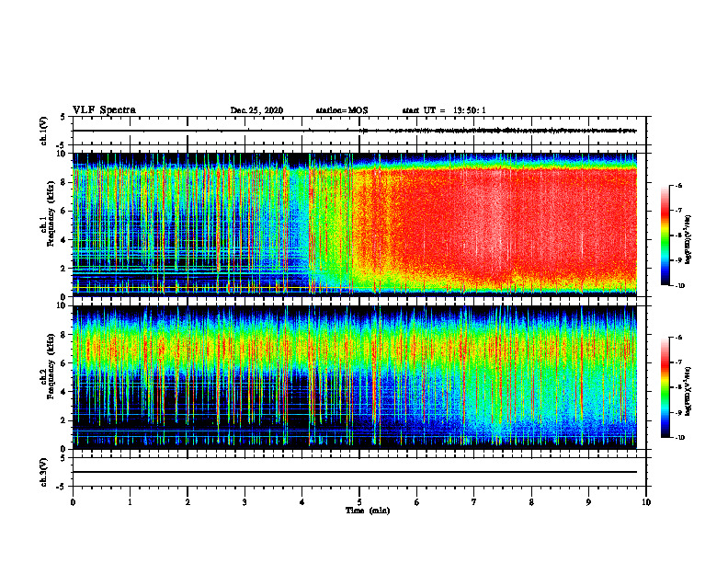Click the ch.1 colorbar PSD unit label
Viewport: 728px width, 563px height.
pyautogui.click(x=688, y=239)
